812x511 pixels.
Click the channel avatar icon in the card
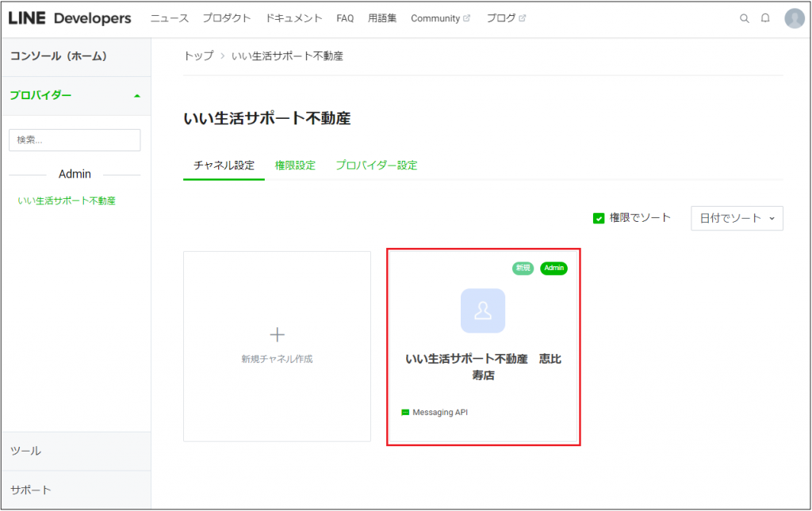point(483,311)
